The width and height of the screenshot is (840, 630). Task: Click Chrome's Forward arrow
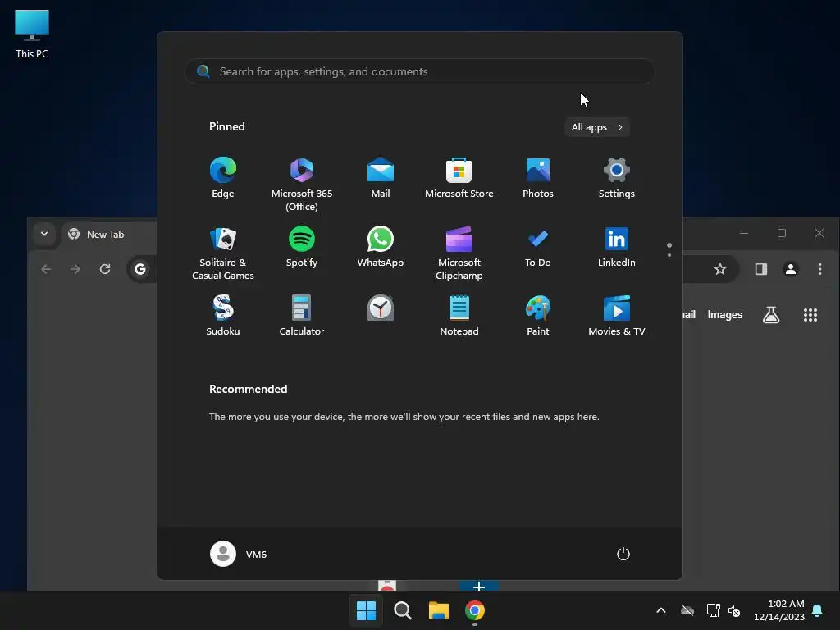(x=75, y=269)
